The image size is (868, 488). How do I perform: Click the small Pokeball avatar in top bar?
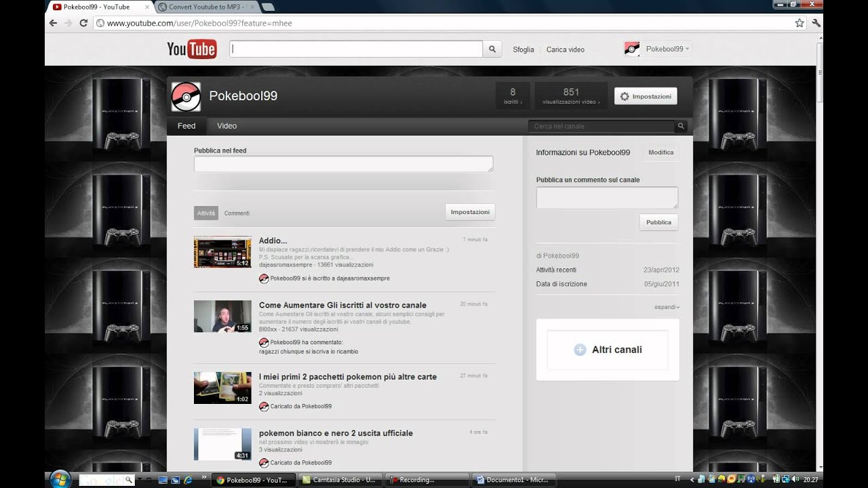click(632, 49)
